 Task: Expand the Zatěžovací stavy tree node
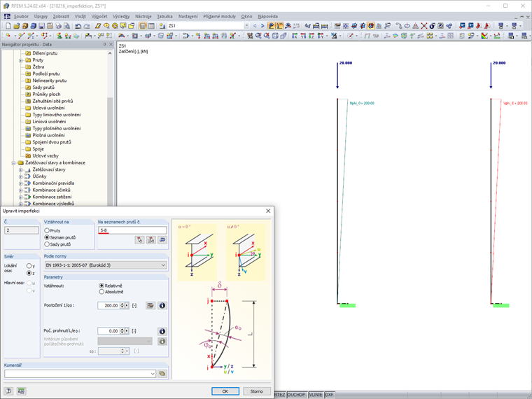pyautogui.click(x=21, y=169)
